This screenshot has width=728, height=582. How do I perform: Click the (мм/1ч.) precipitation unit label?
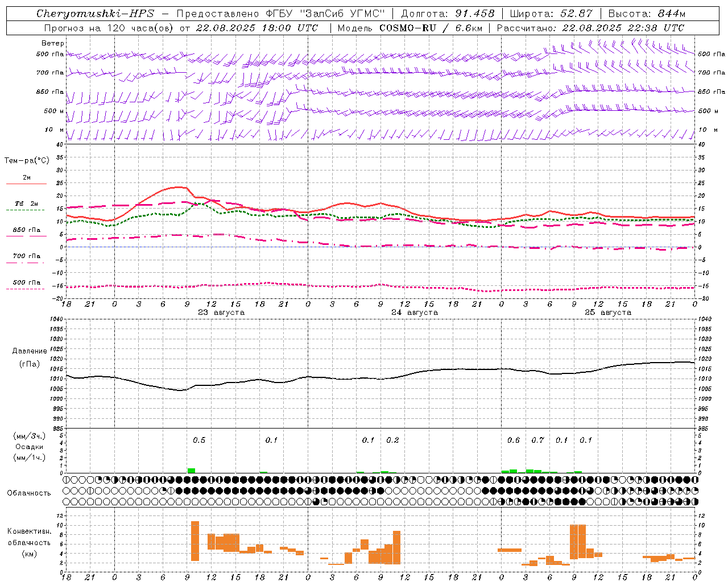click(30, 457)
